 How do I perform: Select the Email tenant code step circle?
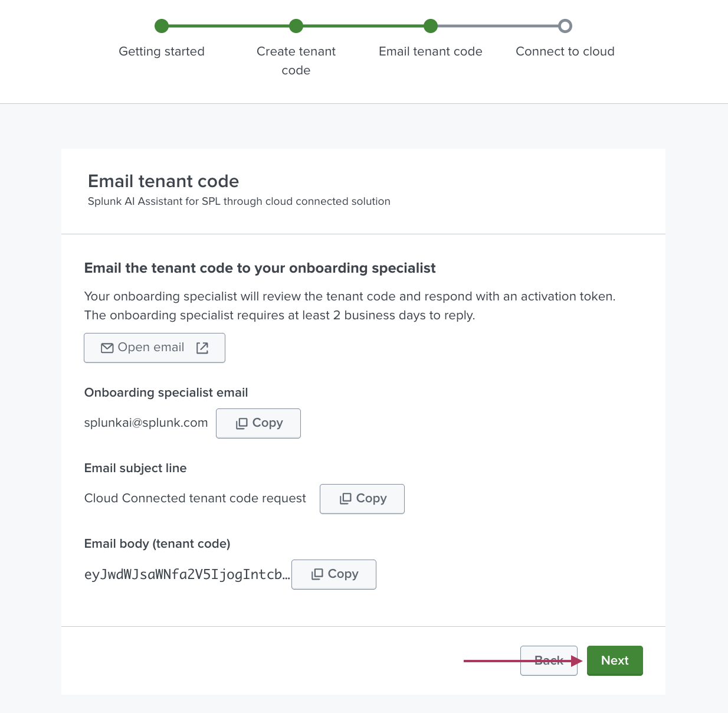(431, 26)
